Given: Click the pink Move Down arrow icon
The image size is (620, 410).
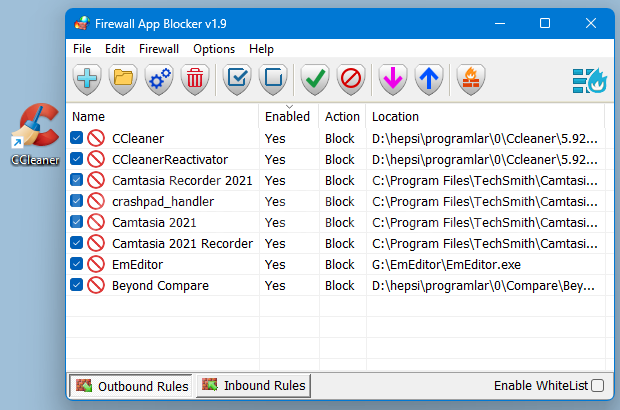Looking at the screenshot, I should point(393,79).
